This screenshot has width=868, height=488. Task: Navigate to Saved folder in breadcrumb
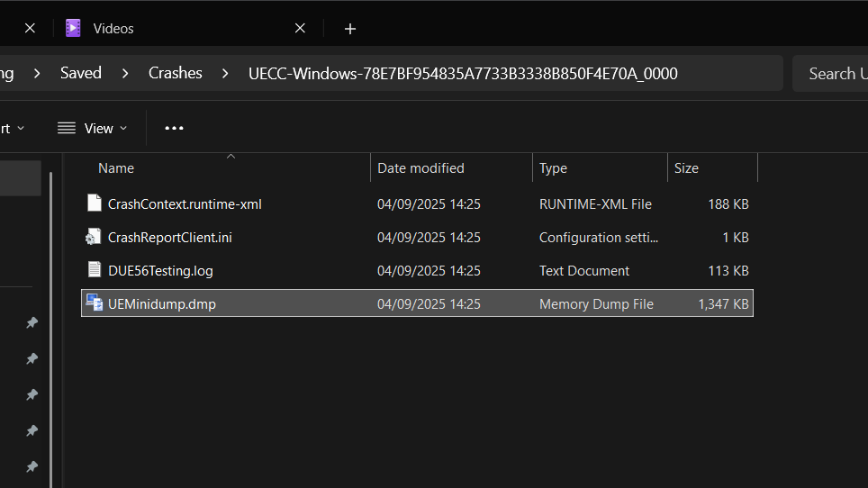pos(81,73)
